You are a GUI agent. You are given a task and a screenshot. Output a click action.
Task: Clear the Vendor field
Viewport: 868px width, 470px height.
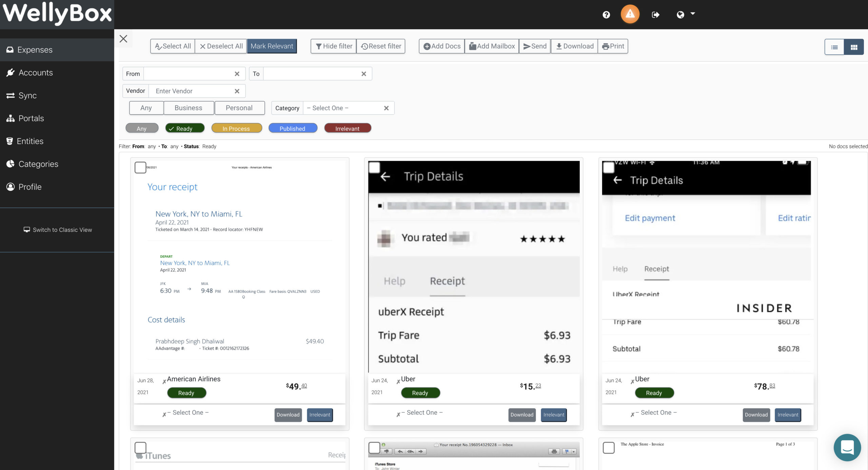click(237, 91)
